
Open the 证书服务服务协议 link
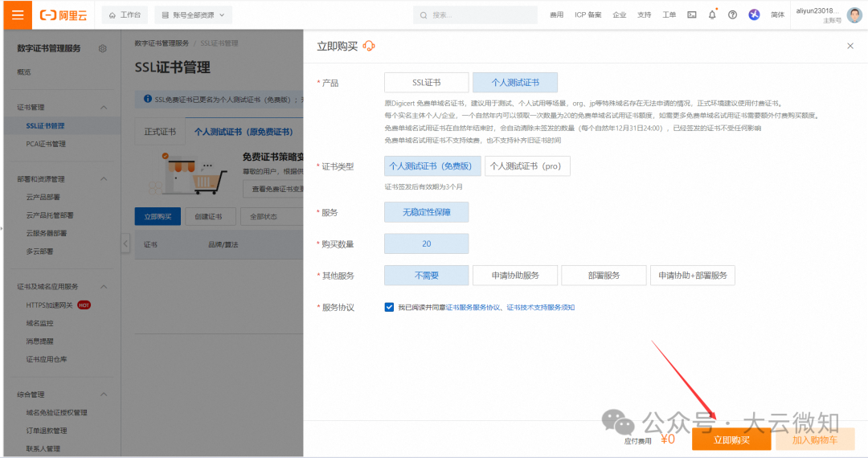(473, 307)
